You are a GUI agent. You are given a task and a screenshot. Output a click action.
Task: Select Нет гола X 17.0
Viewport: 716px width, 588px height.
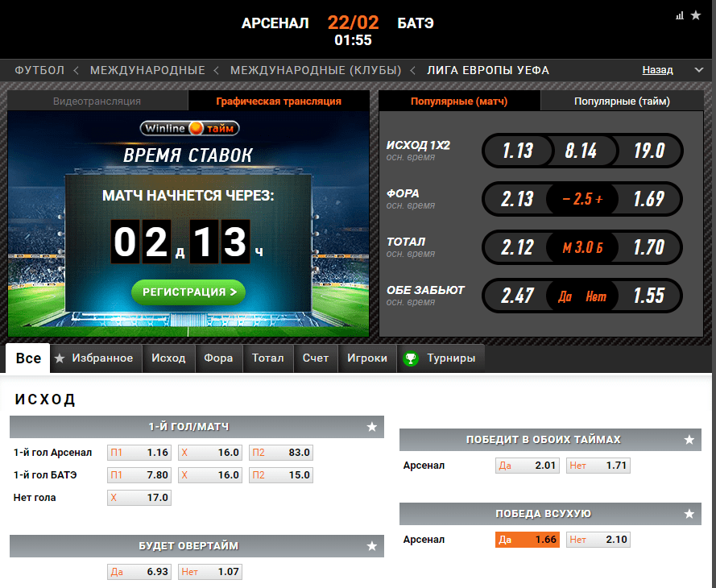pyautogui.click(x=139, y=498)
